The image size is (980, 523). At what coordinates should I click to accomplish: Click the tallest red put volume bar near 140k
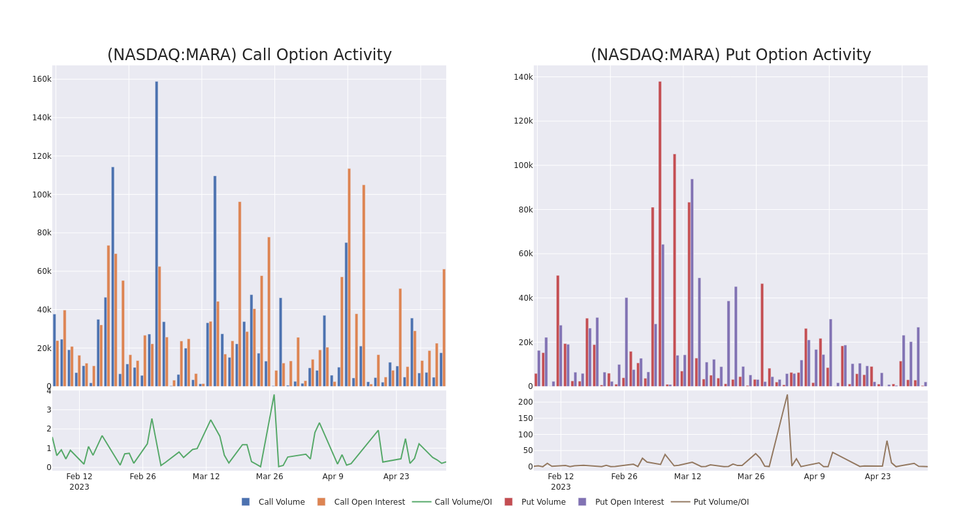click(660, 234)
